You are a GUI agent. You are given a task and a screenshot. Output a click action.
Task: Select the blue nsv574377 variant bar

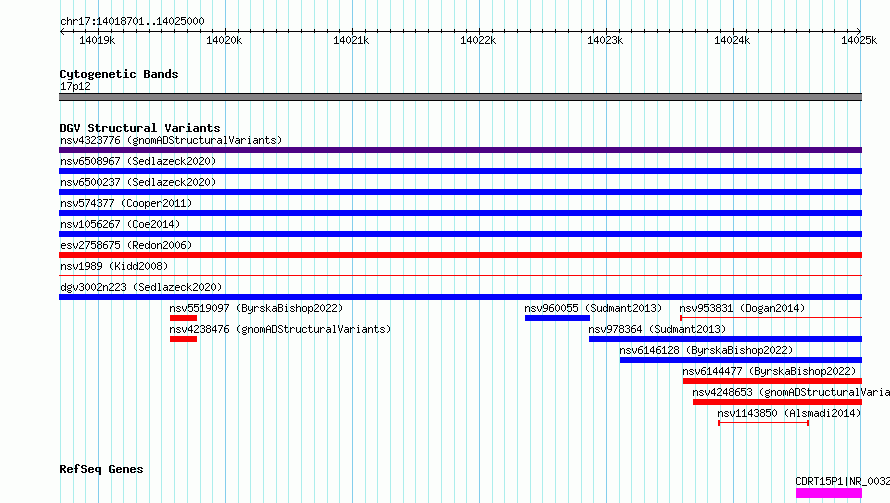pyautogui.click(x=460, y=213)
